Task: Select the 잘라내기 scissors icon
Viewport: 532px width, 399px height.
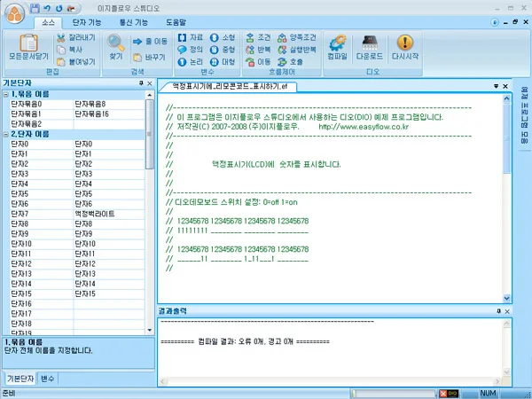Action: tap(60, 37)
